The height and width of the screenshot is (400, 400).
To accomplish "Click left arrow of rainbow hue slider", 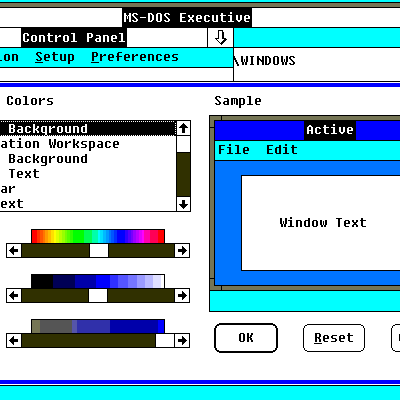I will click(14, 251).
